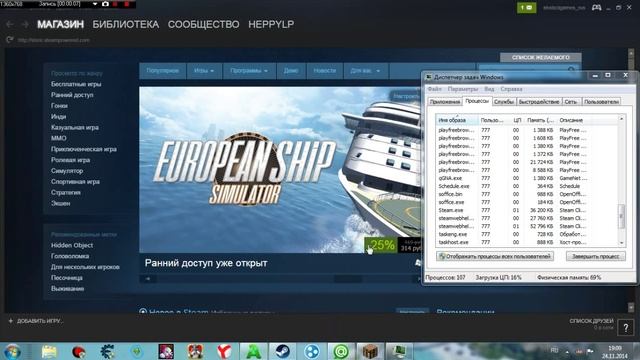This screenshot has height=360, width=640.
Task: Open the Файл menu in Task Manager
Action: point(434,89)
